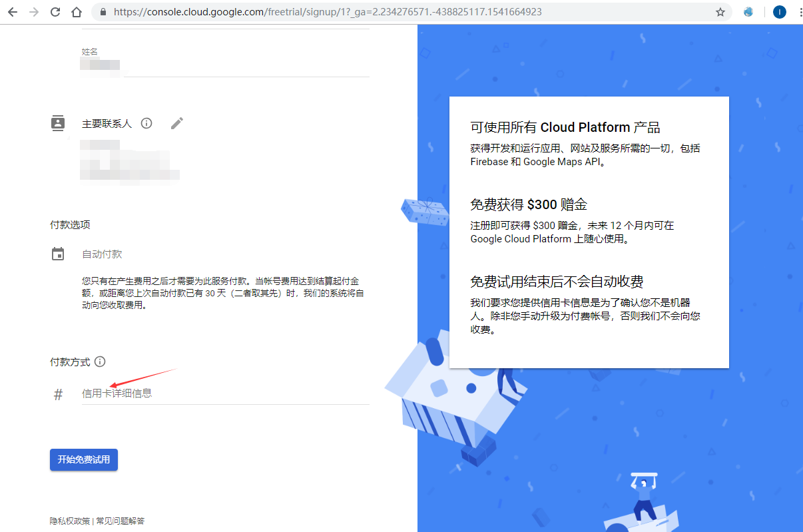Click the paragraph starting 注册即可获得 $300 赠金

[x=573, y=232]
